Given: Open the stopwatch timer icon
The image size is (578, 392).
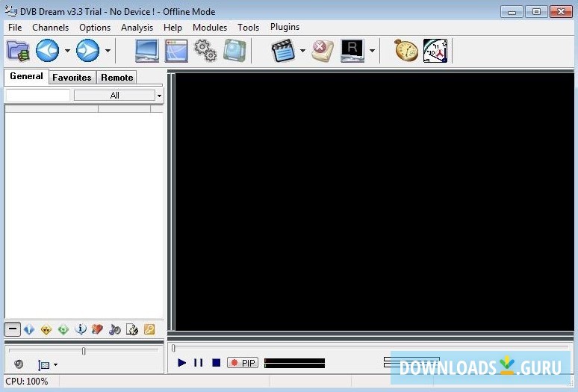Looking at the screenshot, I should click(x=406, y=51).
